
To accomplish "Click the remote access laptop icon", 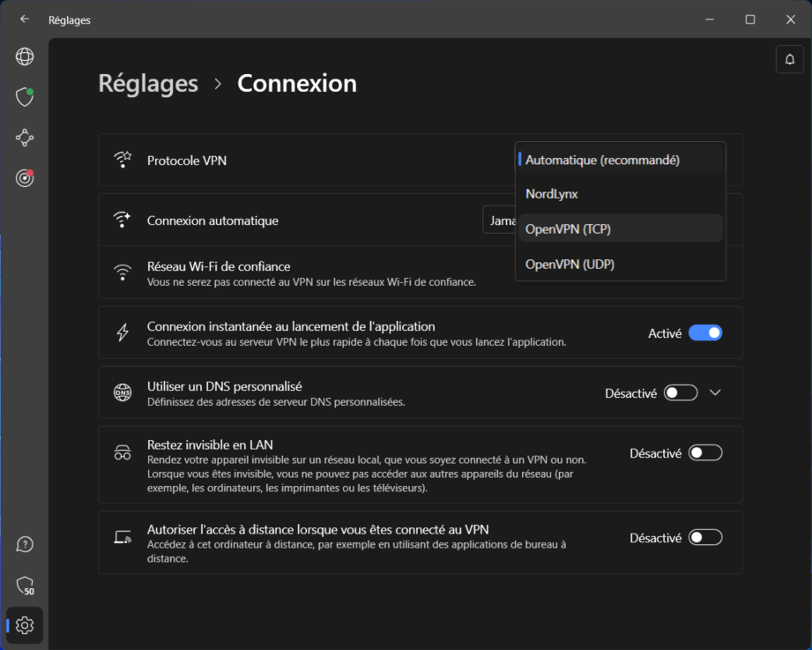I will coord(123,537).
